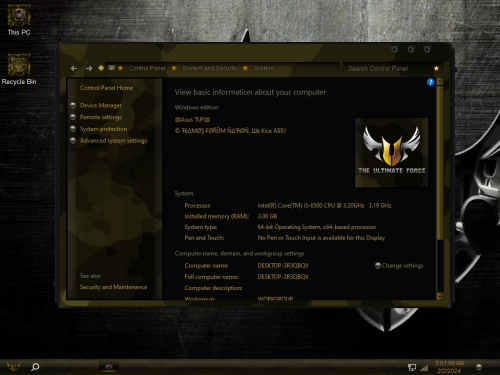Open the Recycle Bin desktop icon
The image size is (500, 375).
(x=19, y=69)
